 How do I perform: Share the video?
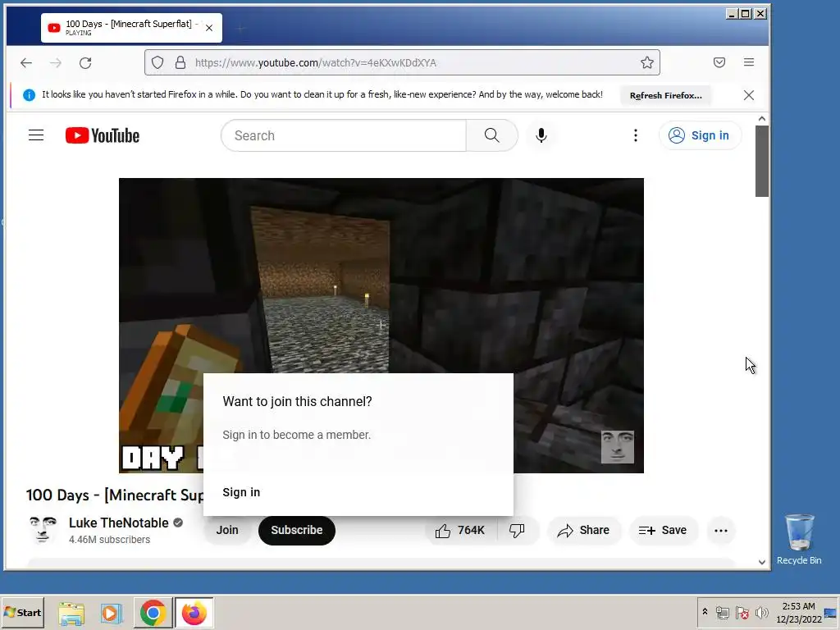[583, 531]
